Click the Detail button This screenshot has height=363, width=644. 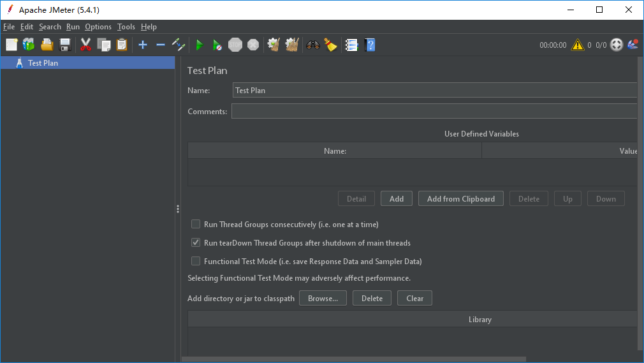[356, 198]
